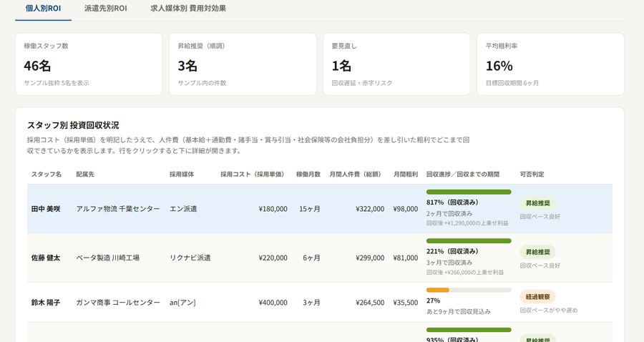Open the 求人媒体別 費用対効果 tab
This screenshot has width=644, height=342.
[x=188, y=8]
